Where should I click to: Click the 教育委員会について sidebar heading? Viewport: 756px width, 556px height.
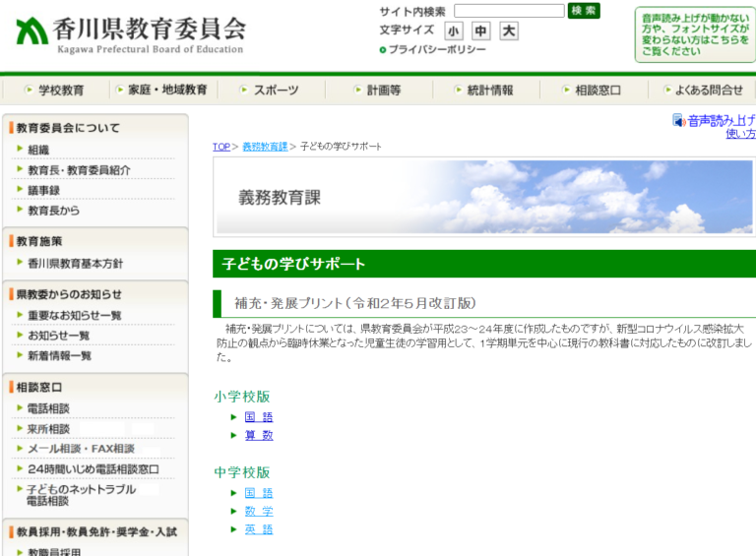pyautogui.click(x=68, y=128)
